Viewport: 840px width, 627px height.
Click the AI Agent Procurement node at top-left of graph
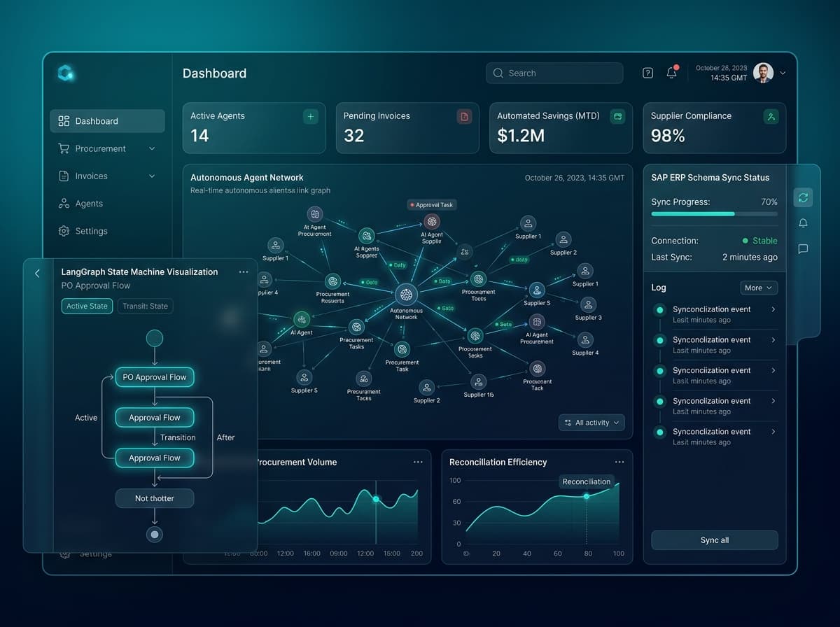coord(314,213)
